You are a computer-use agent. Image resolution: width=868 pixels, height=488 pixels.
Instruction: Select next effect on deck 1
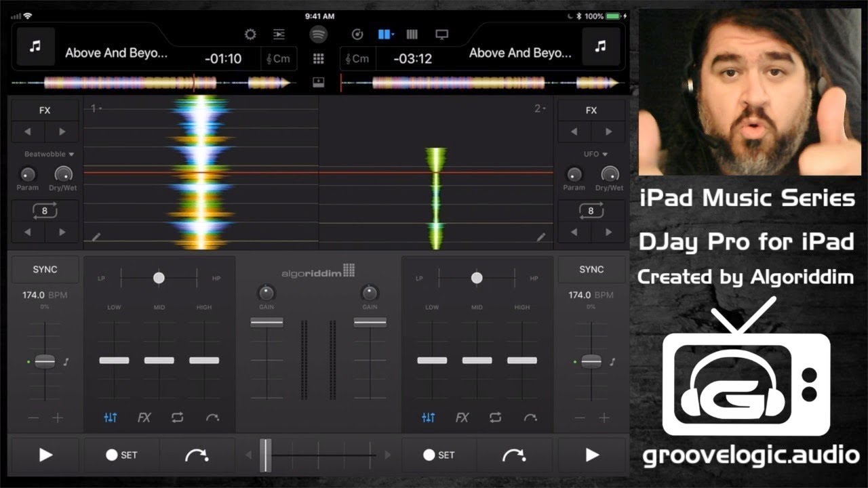[62, 132]
